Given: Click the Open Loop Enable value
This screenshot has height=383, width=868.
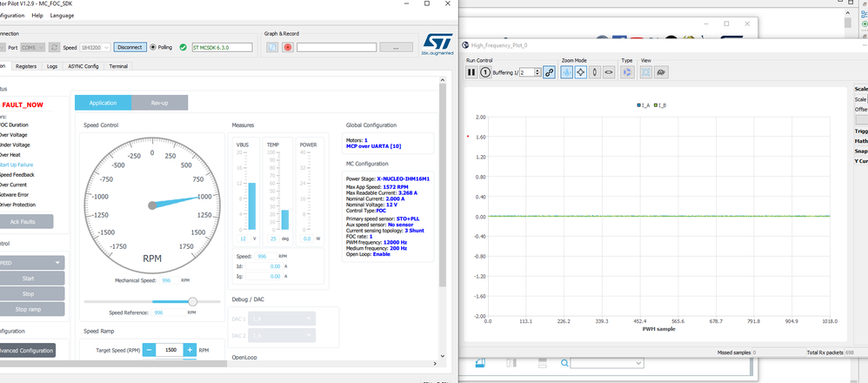Looking at the screenshot, I should [382, 254].
